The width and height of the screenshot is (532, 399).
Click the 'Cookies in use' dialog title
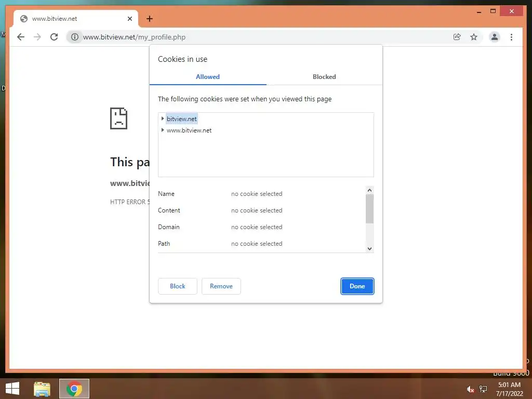[182, 59]
